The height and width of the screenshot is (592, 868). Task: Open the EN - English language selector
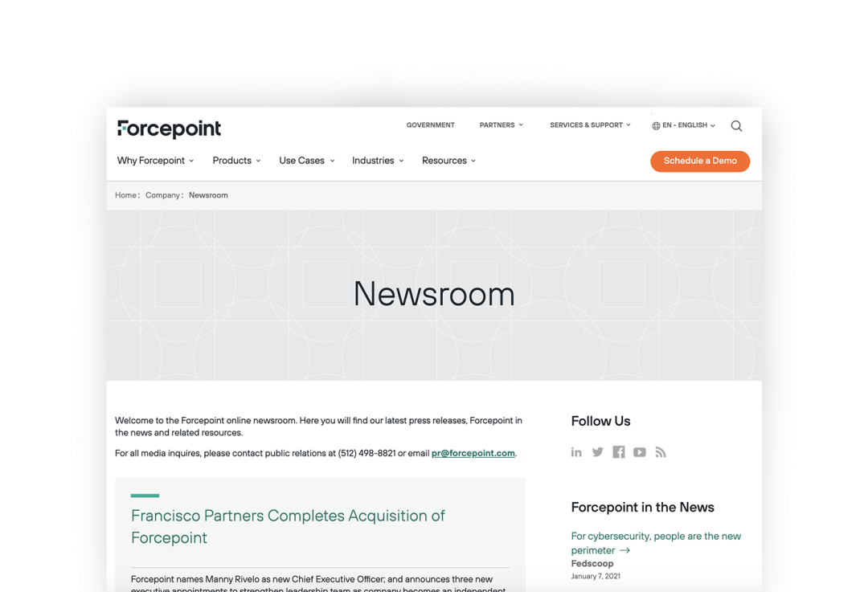click(x=684, y=125)
